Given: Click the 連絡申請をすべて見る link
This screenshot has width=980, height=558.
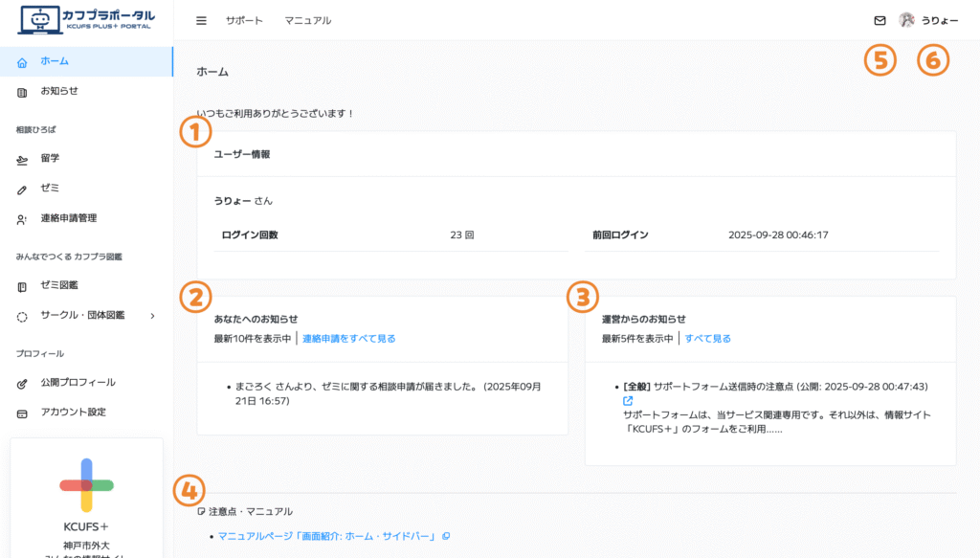Looking at the screenshot, I should pyautogui.click(x=348, y=338).
